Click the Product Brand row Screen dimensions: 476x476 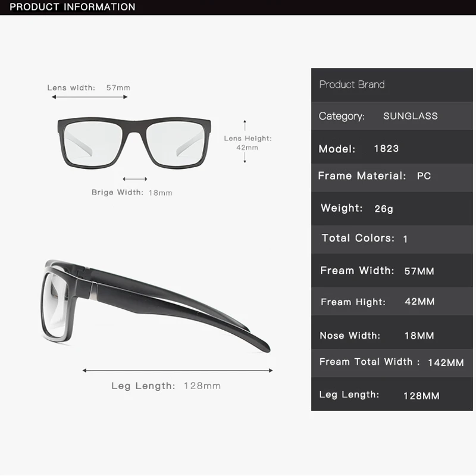pyautogui.click(x=392, y=84)
